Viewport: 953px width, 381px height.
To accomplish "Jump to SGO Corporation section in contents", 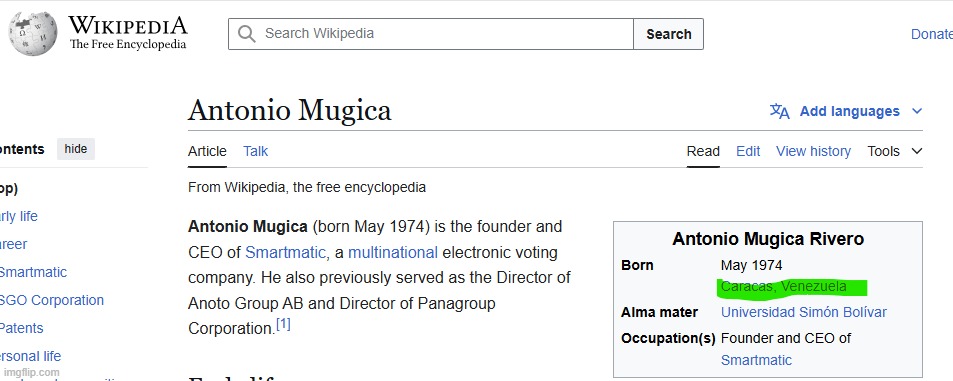I will coord(52,300).
